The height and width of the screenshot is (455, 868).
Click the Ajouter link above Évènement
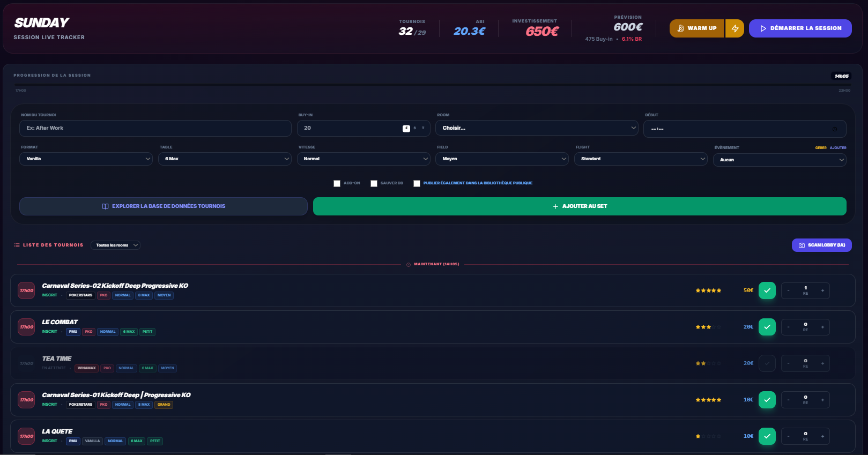[x=838, y=148]
